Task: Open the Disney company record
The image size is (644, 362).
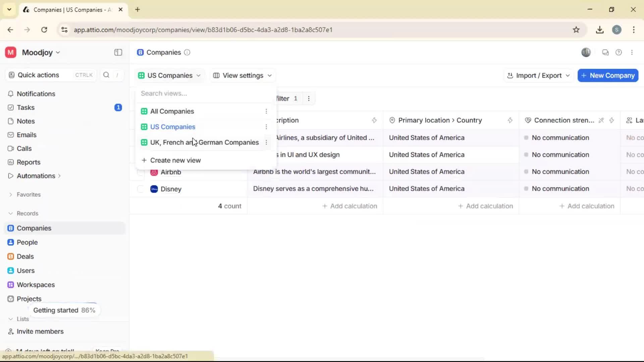Action: click(x=171, y=189)
